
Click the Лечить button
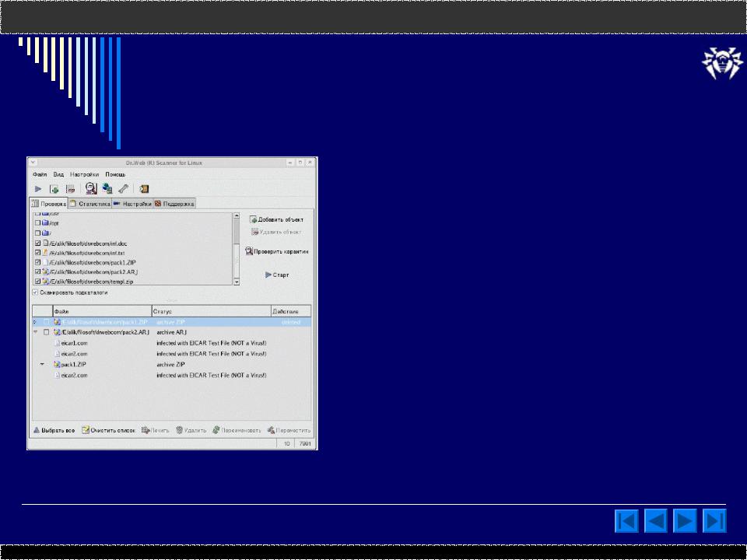point(156,430)
